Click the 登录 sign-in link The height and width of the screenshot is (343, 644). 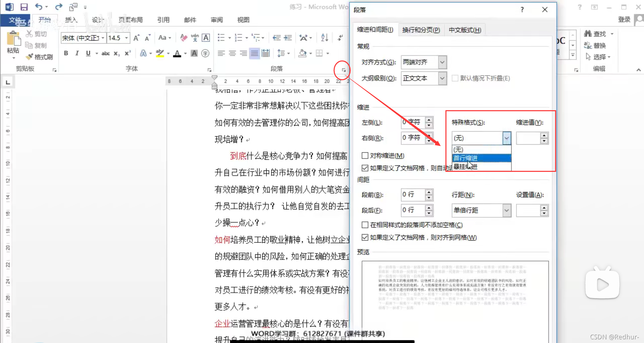point(624,19)
